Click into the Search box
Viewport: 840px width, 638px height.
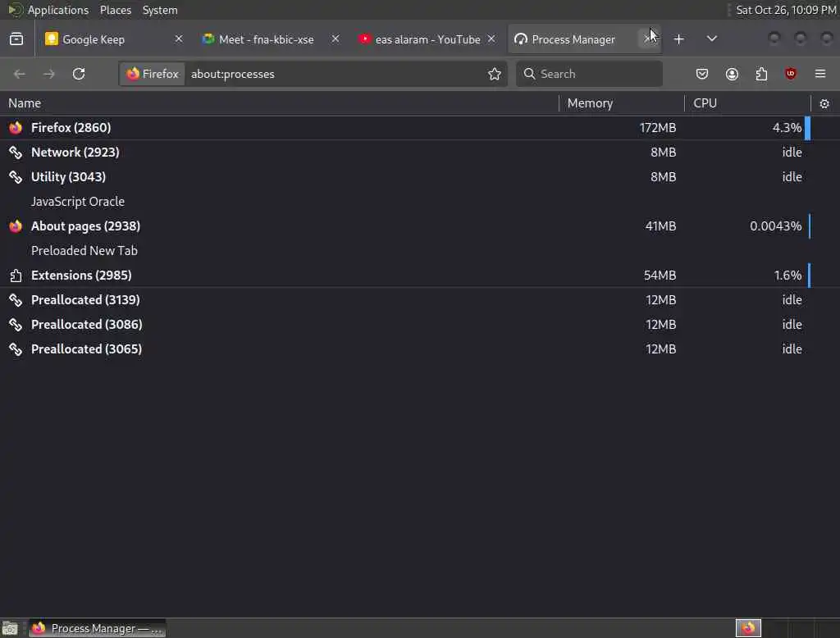tap(589, 74)
